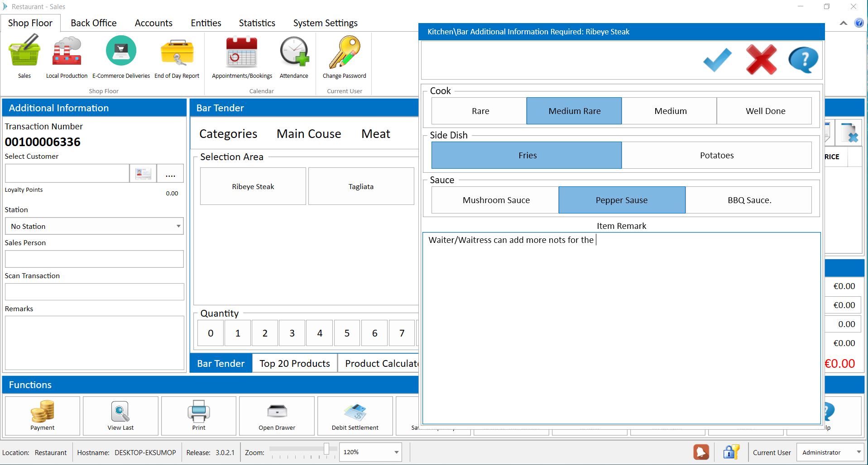The height and width of the screenshot is (465, 868).
Task: Select Bar Tender bottom tab
Action: click(221, 363)
